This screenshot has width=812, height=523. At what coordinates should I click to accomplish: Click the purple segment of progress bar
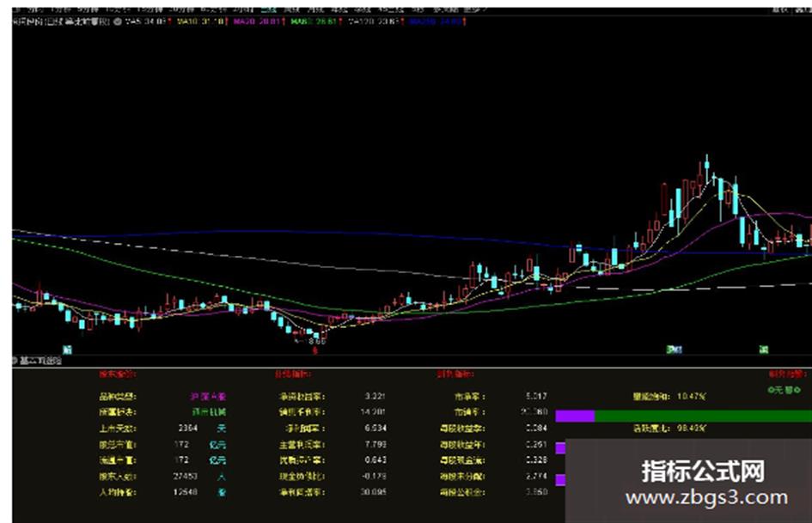pyautogui.click(x=575, y=416)
